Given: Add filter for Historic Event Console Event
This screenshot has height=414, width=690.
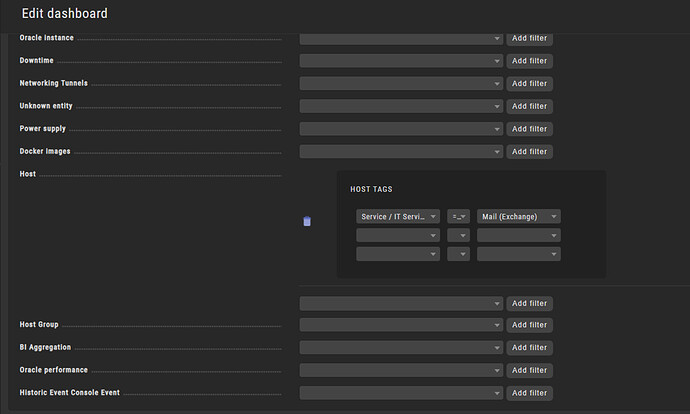Looking at the screenshot, I should coord(529,393).
